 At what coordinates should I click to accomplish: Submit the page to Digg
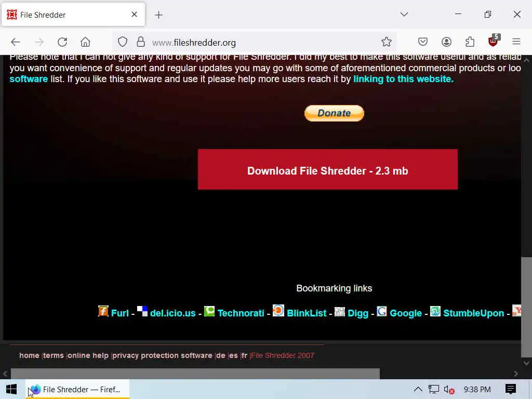(x=358, y=313)
